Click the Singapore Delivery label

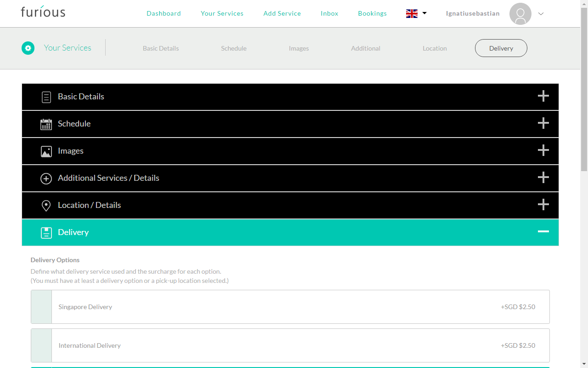pyautogui.click(x=85, y=307)
